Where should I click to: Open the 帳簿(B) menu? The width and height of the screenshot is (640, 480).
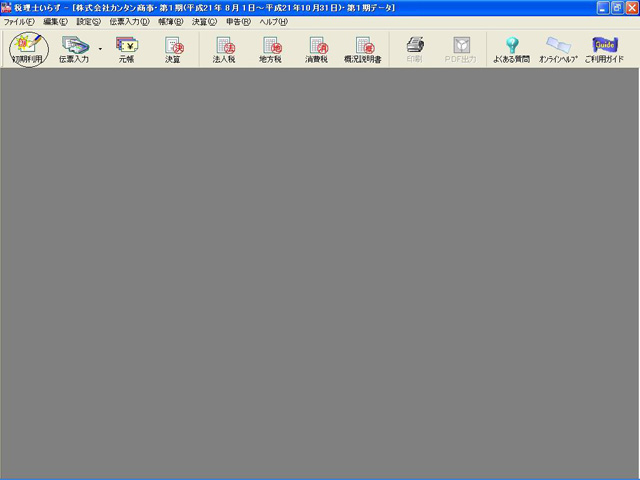pyautogui.click(x=171, y=21)
